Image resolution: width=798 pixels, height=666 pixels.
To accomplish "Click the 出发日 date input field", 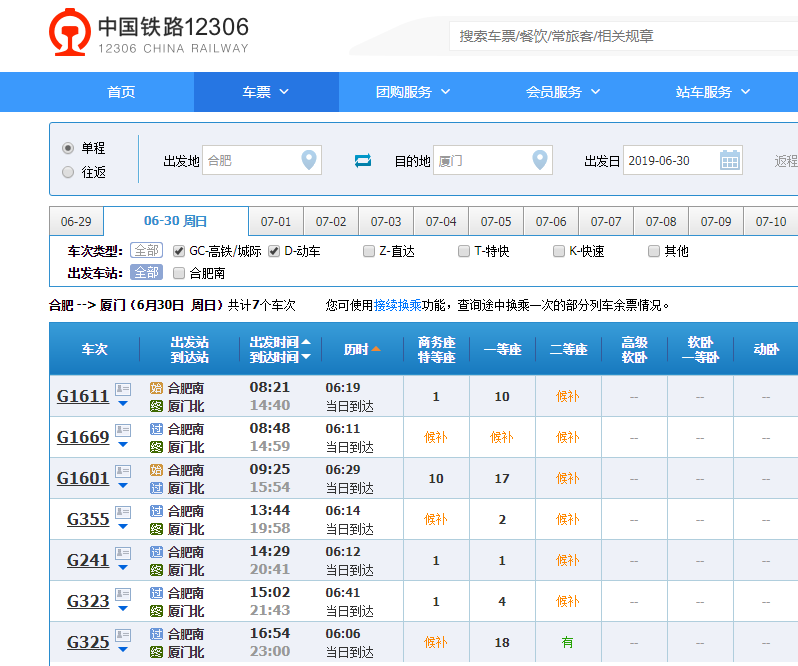I will coord(682,160).
